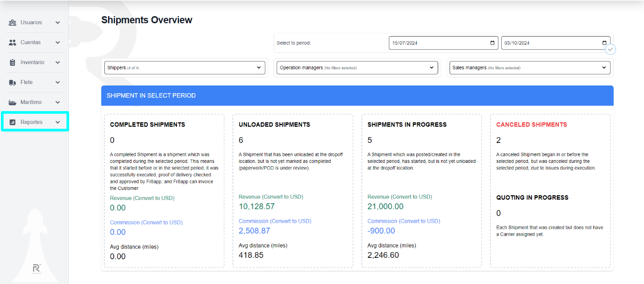The width and height of the screenshot is (644, 284).
Task: Open the Operation managers dropdown
Action: (357, 67)
